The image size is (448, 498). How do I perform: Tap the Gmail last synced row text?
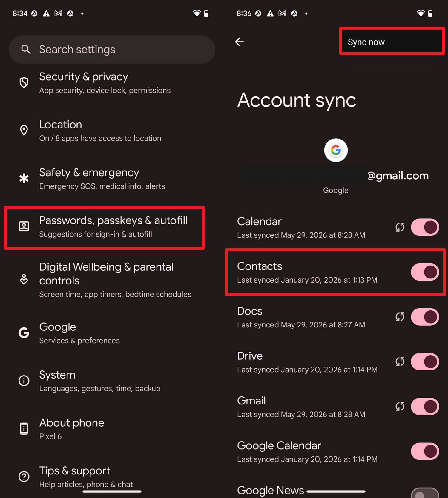(x=301, y=414)
